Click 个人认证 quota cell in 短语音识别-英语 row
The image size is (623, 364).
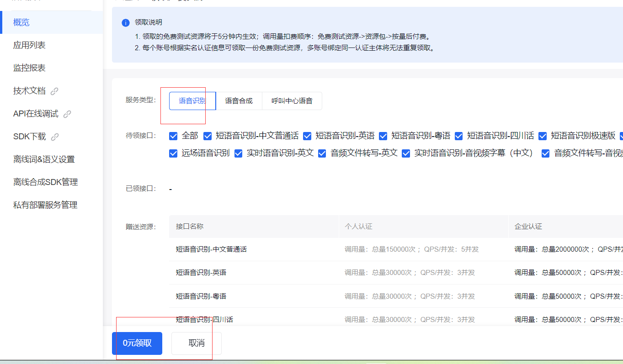(410, 273)
